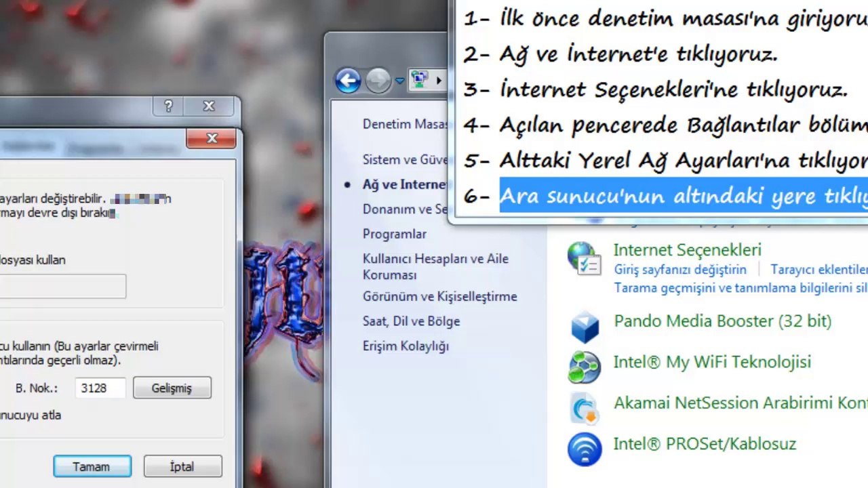This screenshot has width=868, height=488.
Task: Close the Internet options dialog behind
Action: [209, 106]
